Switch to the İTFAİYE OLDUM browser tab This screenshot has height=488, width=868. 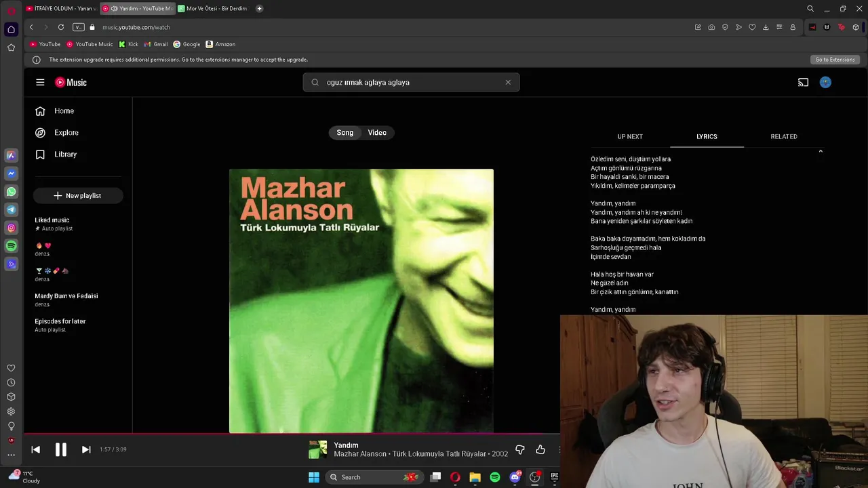coord(61,9)
